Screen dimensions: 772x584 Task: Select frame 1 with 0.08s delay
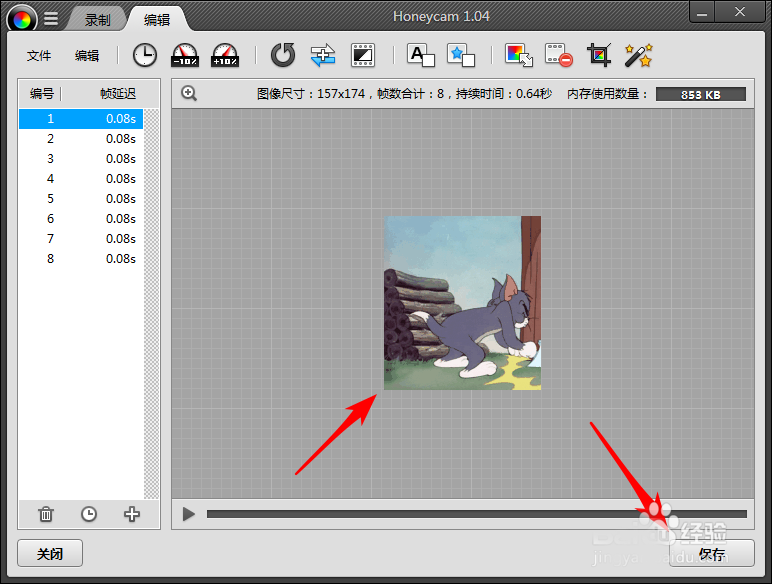point(81,119)
